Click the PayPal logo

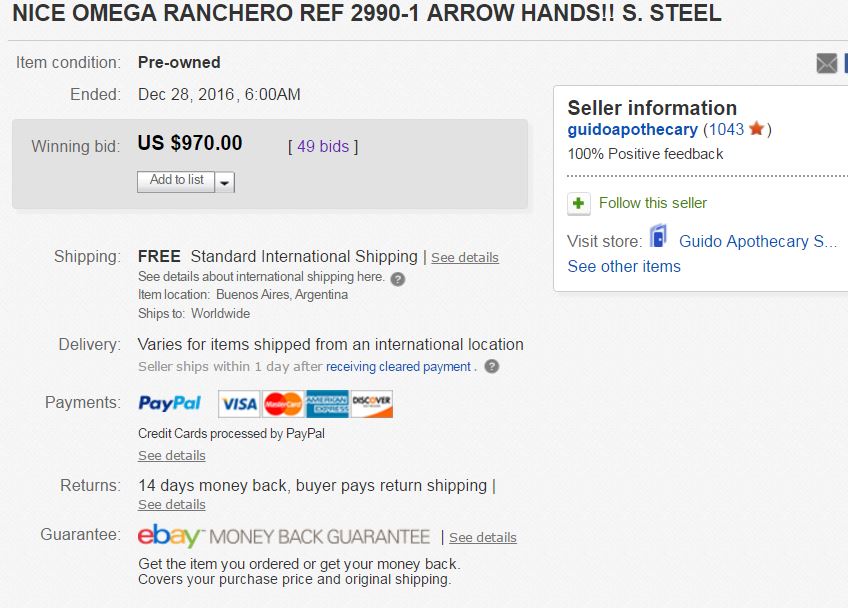(170, 404)
